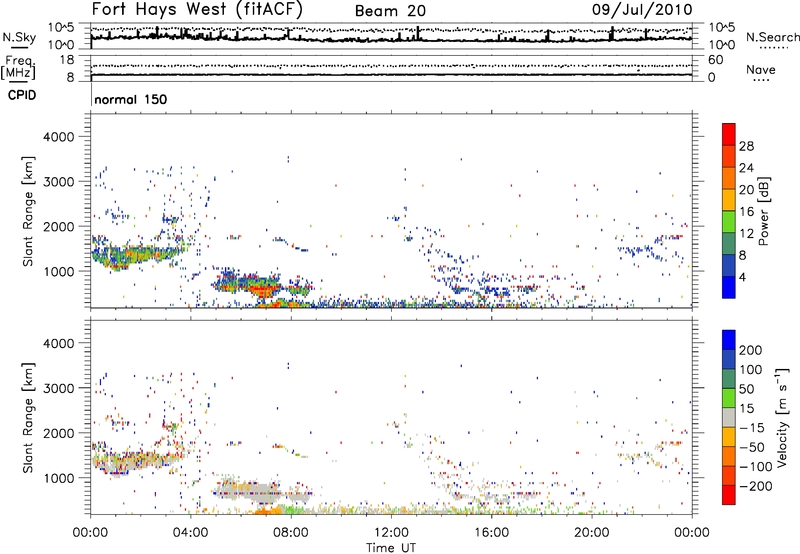
Task: Click '2000' on power panel range axis
Action: coord(59,226)
